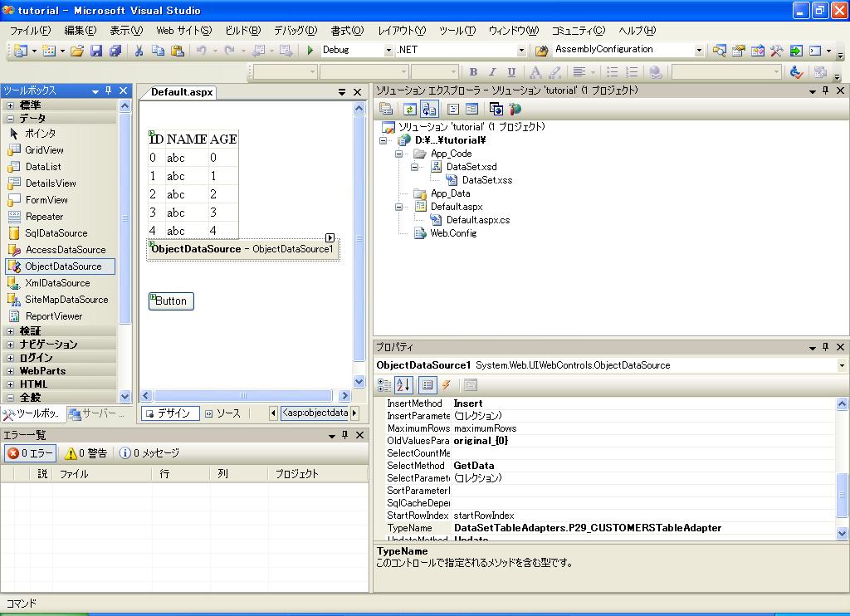Toggle the 0 エラー errors filter
The height and width of the screenshot is (616, 850).
coord(31,452)
